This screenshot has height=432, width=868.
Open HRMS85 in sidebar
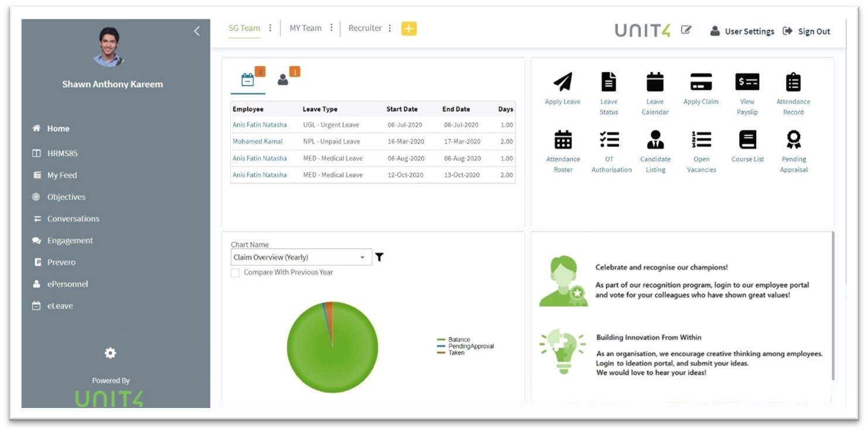(x=62, y=153)
